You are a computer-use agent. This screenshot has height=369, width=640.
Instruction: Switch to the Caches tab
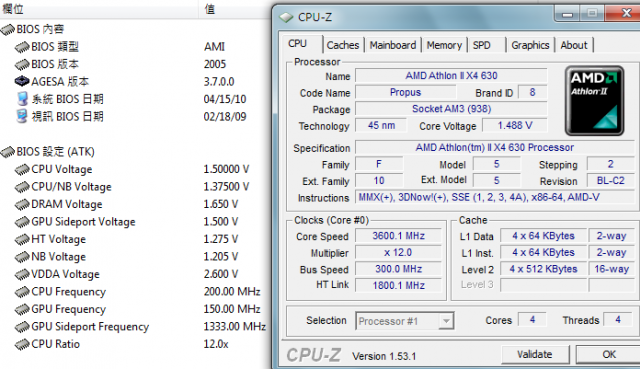coord(343,45)
